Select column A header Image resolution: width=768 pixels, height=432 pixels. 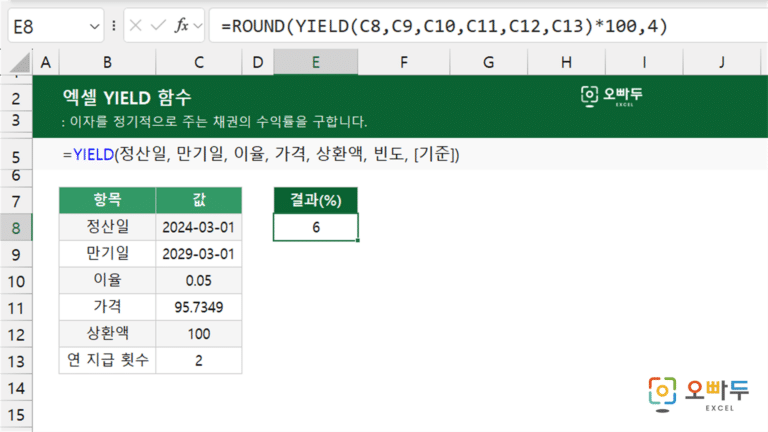pos(46,62)
